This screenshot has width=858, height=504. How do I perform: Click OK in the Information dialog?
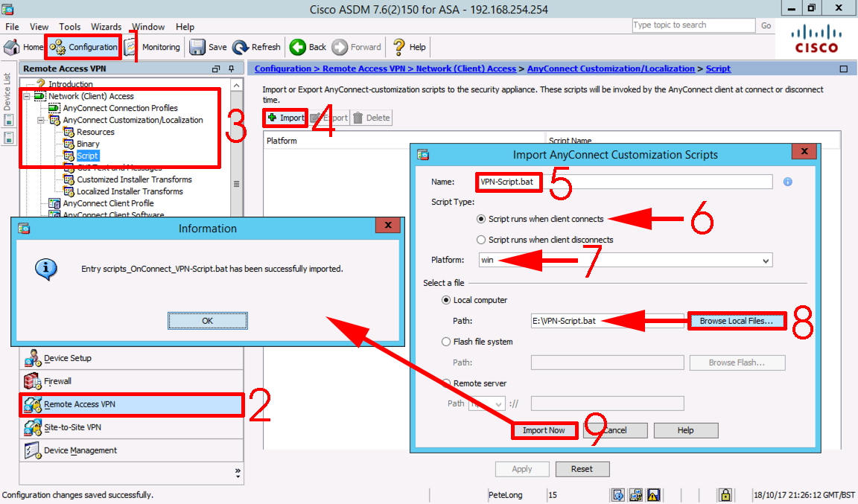point(207,321)
